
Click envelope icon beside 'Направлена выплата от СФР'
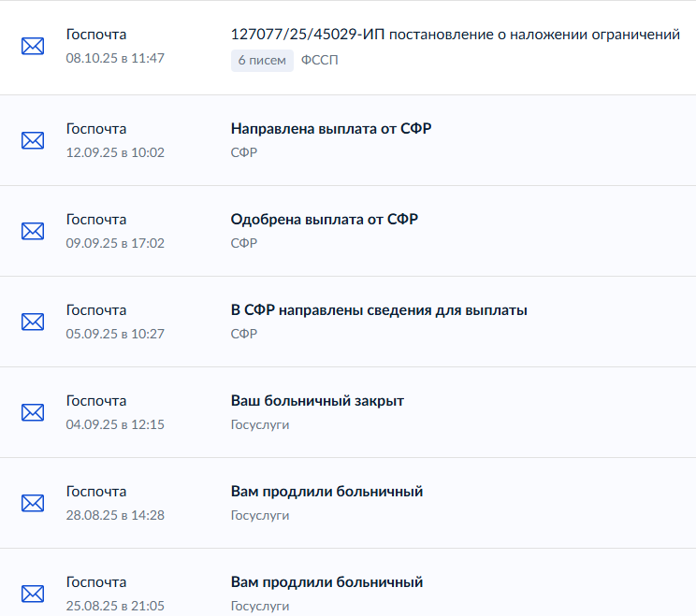point(33,140)
